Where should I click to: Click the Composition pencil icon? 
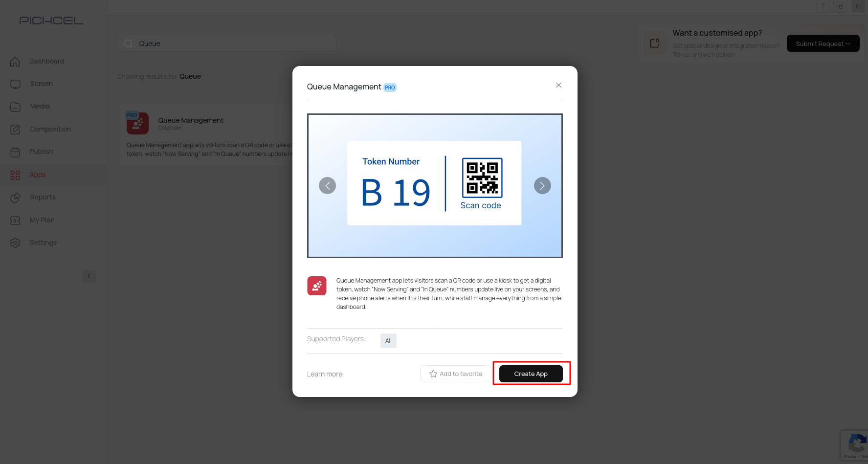[x=15, y=129]
